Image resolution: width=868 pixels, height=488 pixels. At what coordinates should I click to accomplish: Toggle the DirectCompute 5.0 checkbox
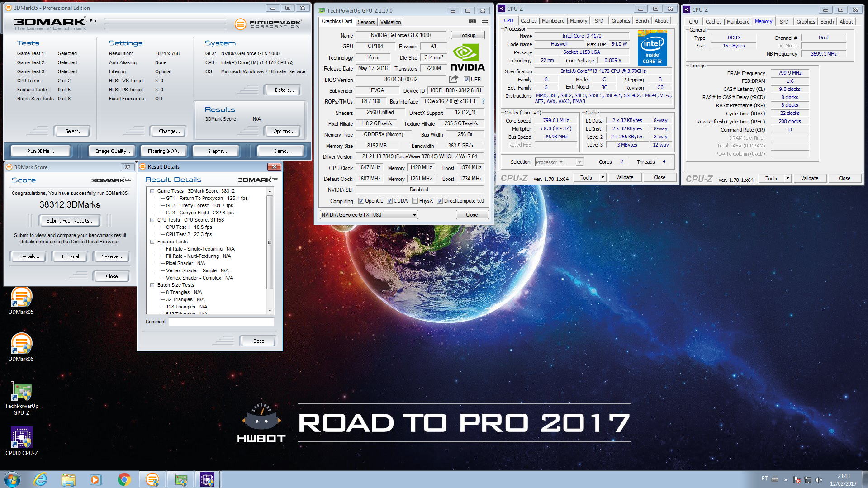pos(440,201)
